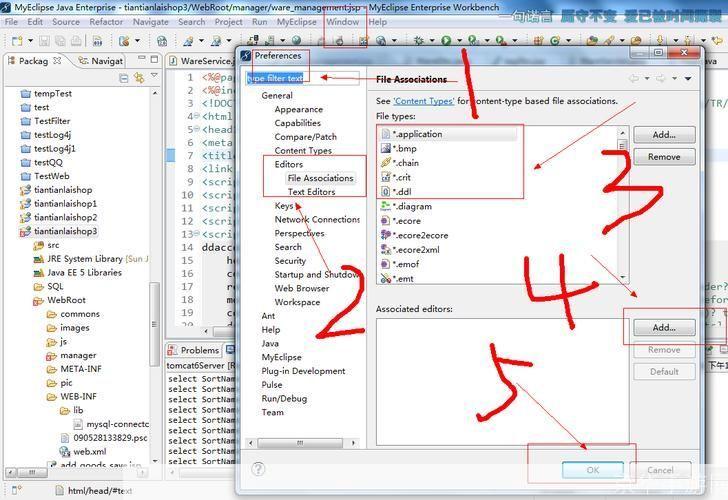The image size is (728, 500).
Task: Open dropdown arrow beside Debug icon
Action: point(431,41)
